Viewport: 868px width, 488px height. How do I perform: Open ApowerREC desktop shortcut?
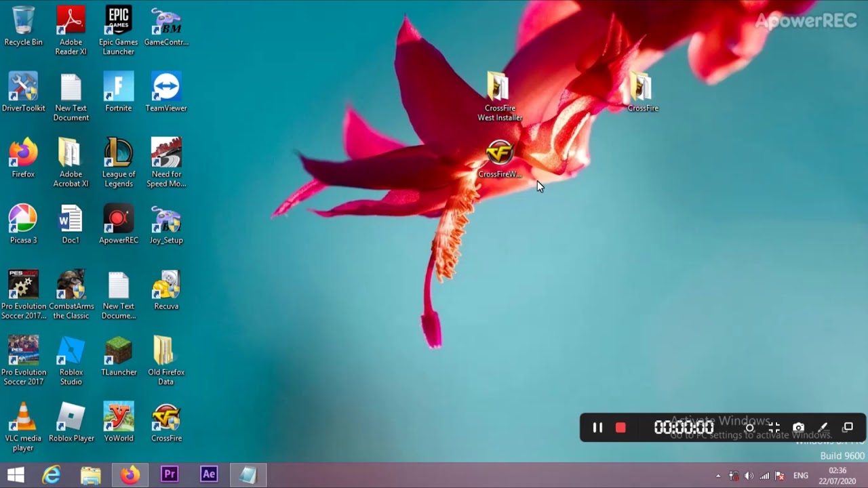[119, 224]
